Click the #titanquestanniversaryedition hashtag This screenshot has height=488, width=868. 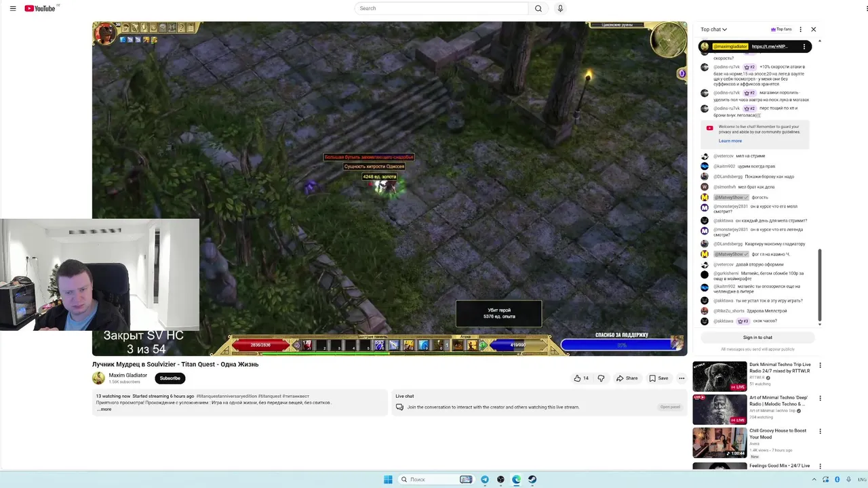(227, 396)
